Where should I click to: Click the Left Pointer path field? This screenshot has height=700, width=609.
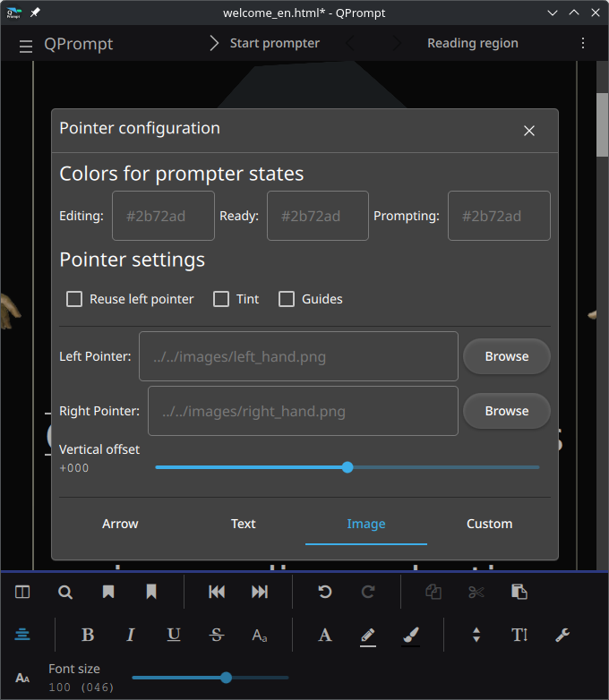(298, 356)
